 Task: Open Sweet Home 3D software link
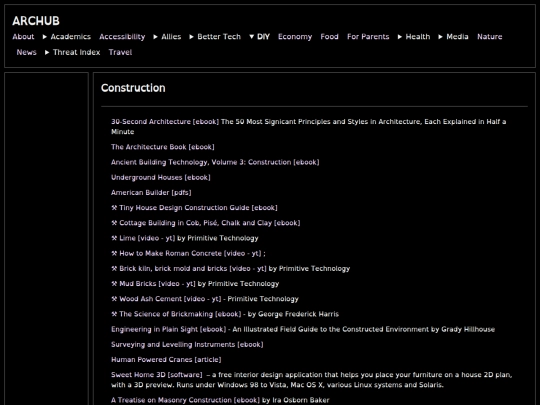click(157, 375)
